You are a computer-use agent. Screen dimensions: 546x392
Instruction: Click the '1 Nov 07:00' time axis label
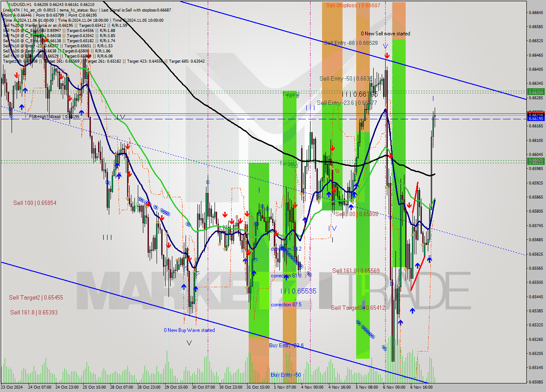285,387
